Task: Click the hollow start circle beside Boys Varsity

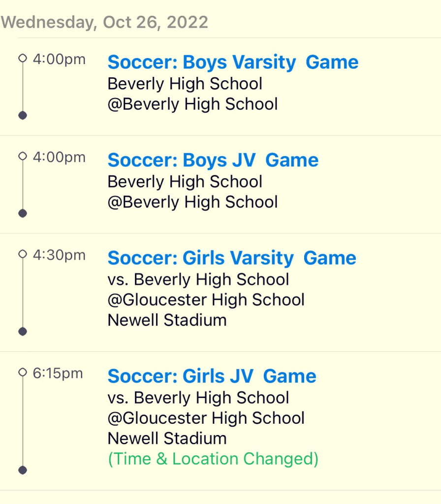Action: click(22, 59)
